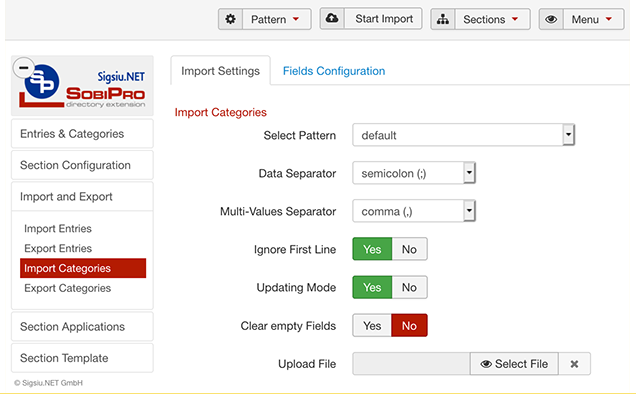Open Section Template in sidebar
Image resolution: width=636 pixels, height=394 pixels.
click(x=82, y=358)
